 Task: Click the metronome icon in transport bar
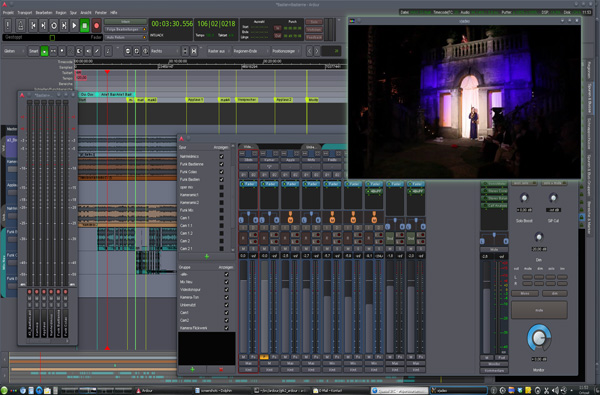point(20,26)
